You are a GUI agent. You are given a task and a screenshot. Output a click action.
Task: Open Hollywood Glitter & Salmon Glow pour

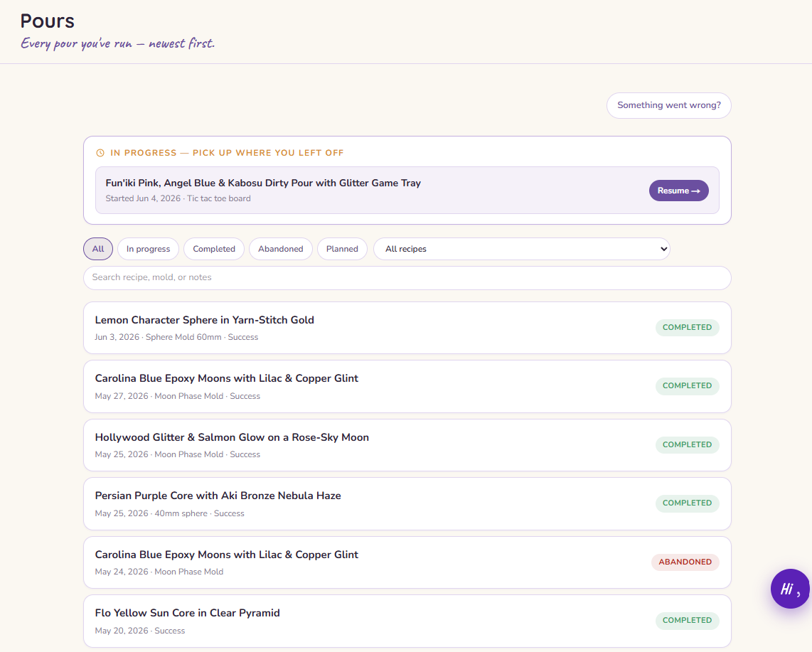407,445
